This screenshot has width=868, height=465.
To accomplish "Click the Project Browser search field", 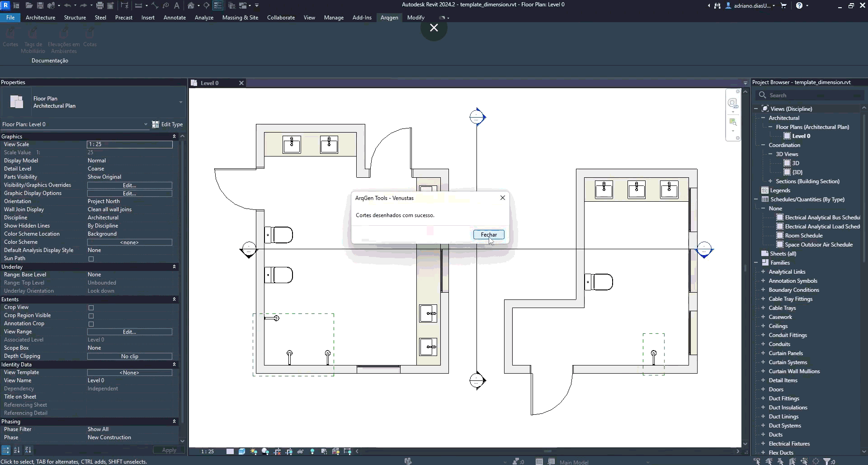I will pos(809,95).
